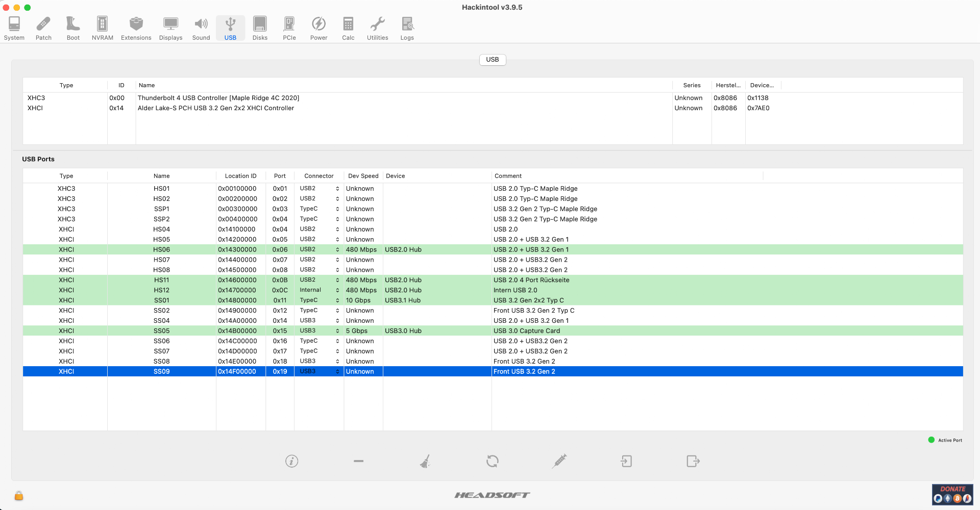Click the comment 'USB 3.0 Capture Card'

[x=527, y=331]
